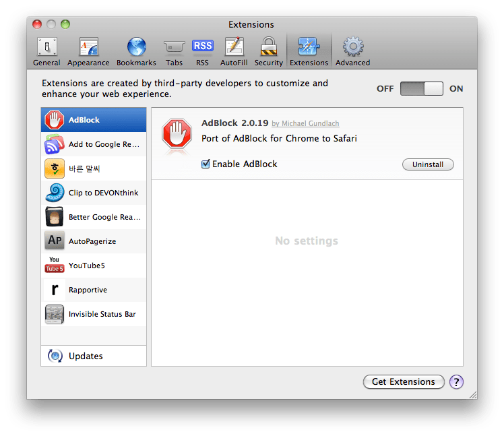Click the help question mark button
Screen dimensions: 504x436
coord(456,382)
